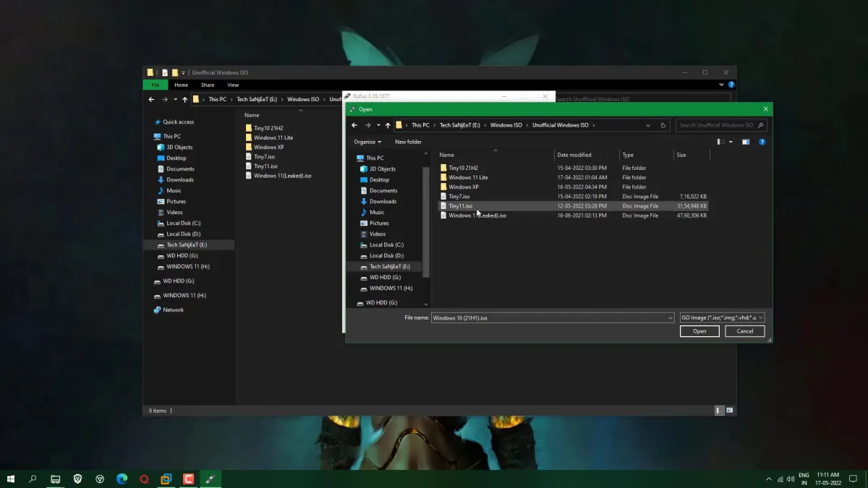Viewport: 868px width, 488px height.
Task: Refresh the Open dialog address bar
Action: (663, 125)
